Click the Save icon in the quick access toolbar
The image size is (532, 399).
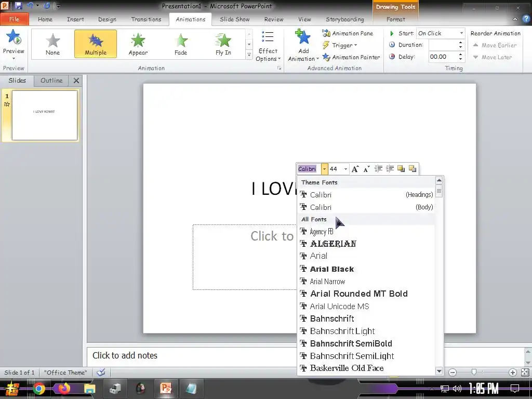pos(18,6)
